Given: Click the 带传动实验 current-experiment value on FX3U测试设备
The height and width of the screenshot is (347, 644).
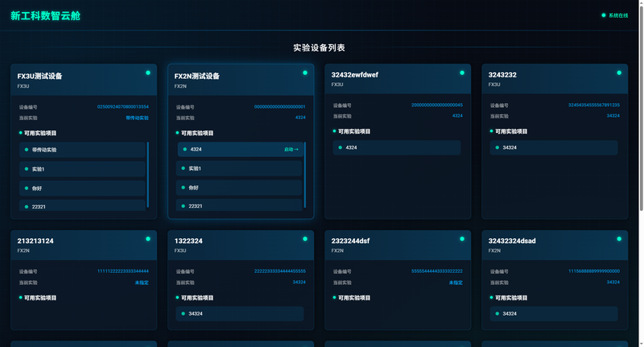Looking at the screenshot, I should (x=137, y=118).
